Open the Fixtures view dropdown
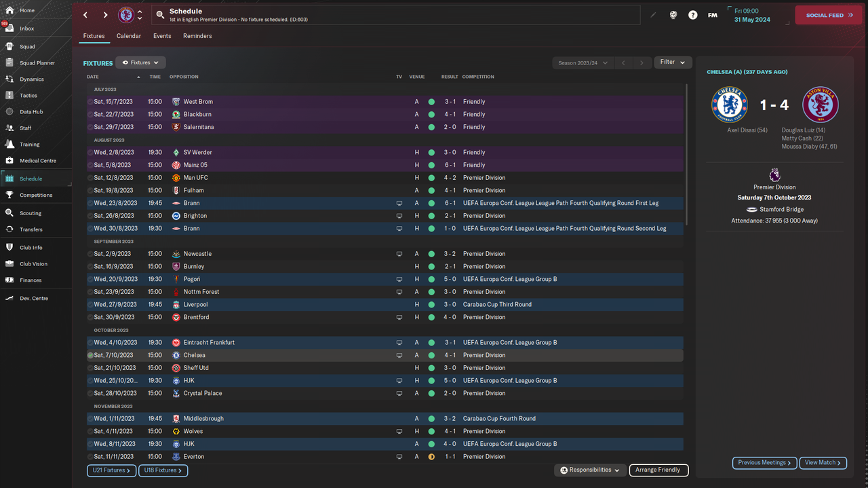The image size is (868, 488). pos(140,62)
